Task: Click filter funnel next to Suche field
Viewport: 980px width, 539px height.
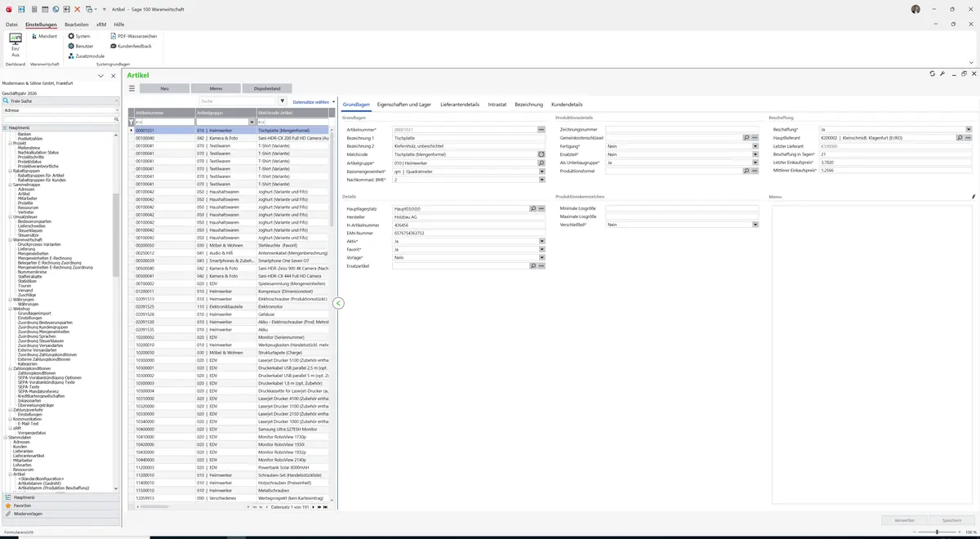Action: [x=283, y=101]
